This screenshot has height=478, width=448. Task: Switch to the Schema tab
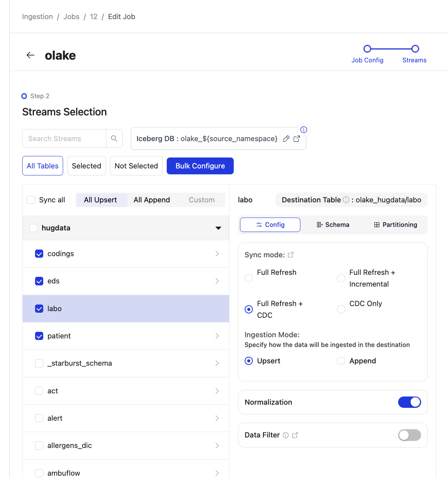coord(333,225)
